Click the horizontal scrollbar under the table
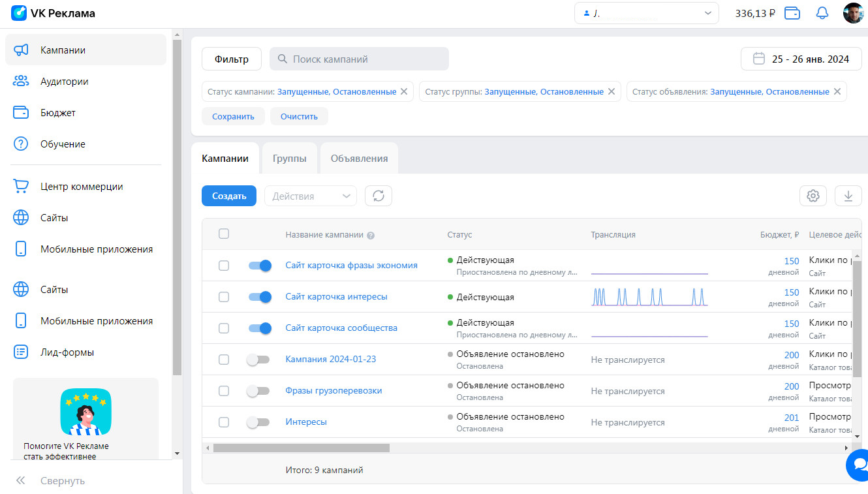This screenshot has width=868, height=494. tap(302, 448)
